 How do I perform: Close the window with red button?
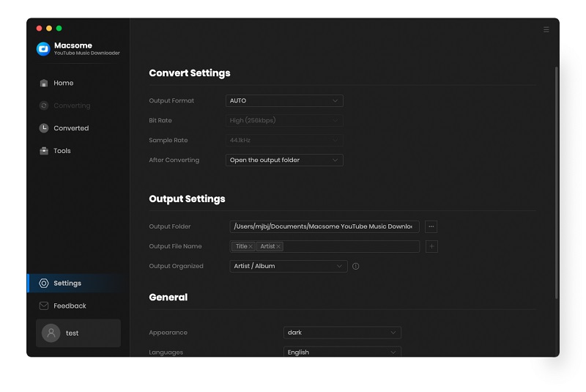click(x=40, y=29)
